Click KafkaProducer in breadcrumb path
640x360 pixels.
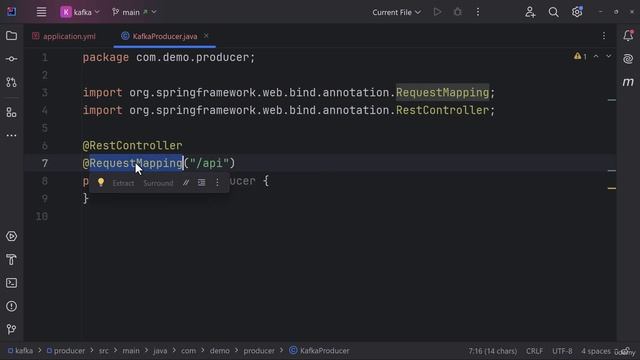coord(320,351)
